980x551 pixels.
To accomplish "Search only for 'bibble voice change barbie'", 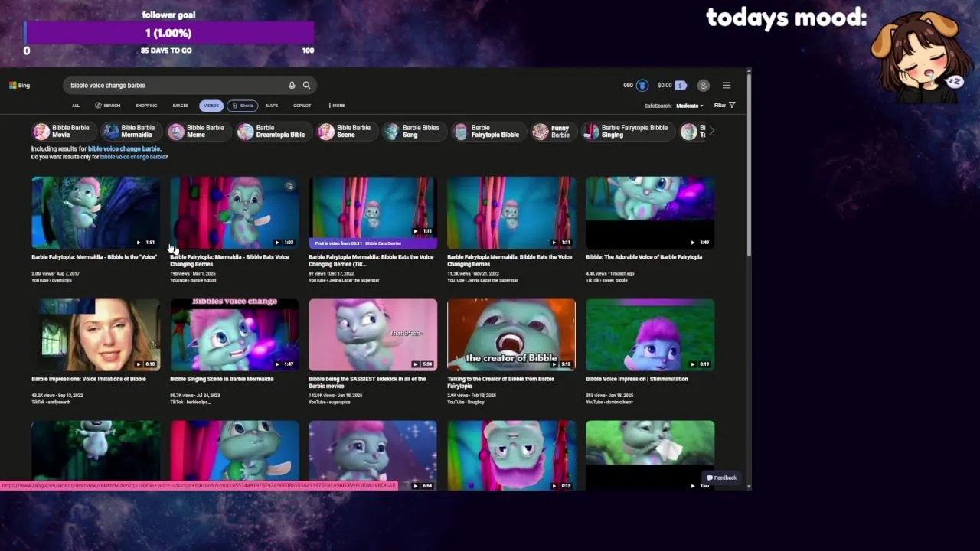I will (x=132, y=157).
